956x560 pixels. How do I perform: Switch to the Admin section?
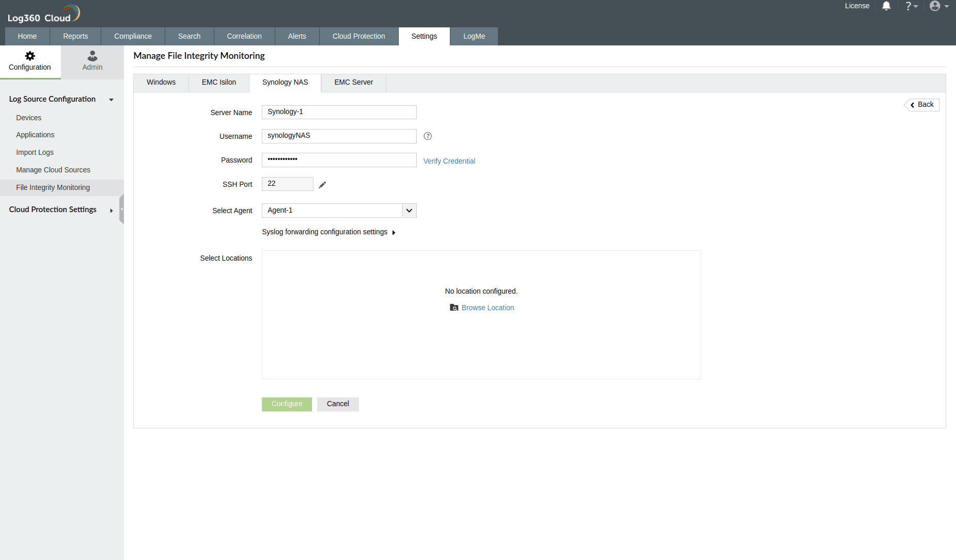pos(92,62)
